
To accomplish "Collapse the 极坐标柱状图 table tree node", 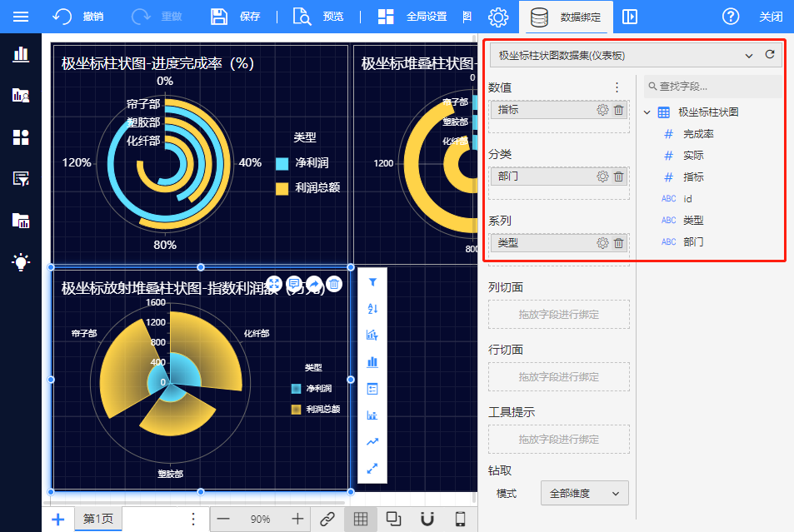I will (647, 112).
